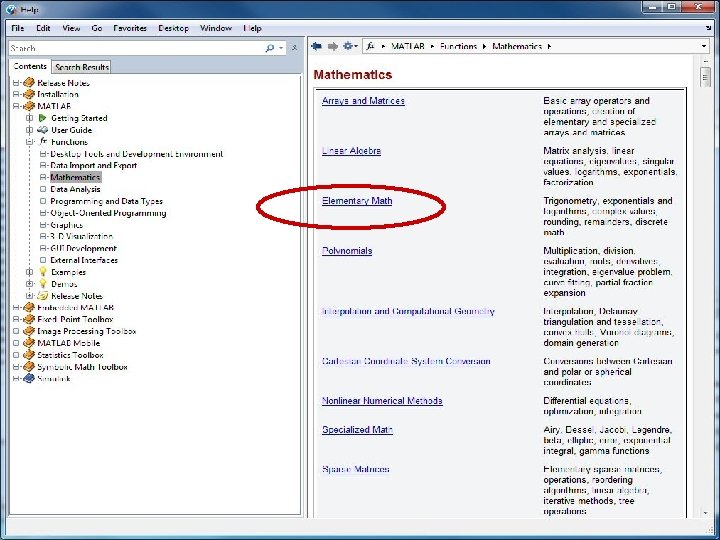The image size is (720, 540).
Task: Open the gear actions dropdown
Action: [350, 46]
